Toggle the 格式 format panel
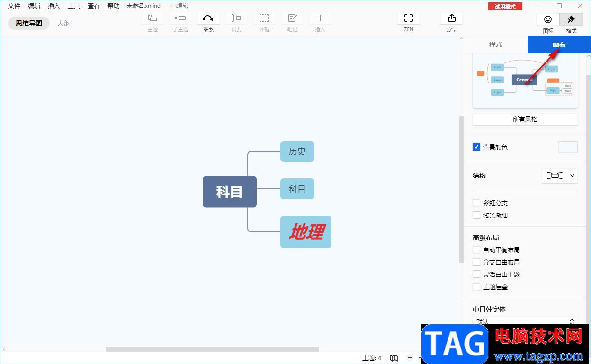Viewport: 591px width, 364px height. 571,19
